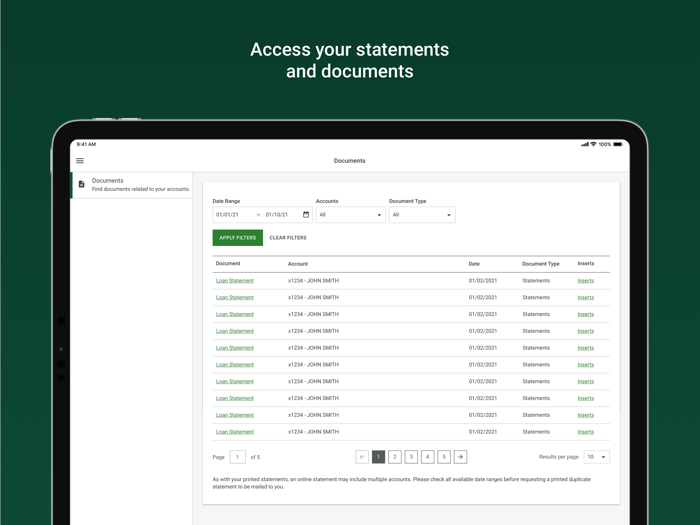This screenshot has height=525, width=700.
Task: Open Inserts link in sixth row
Action: [x=586, y=365]
